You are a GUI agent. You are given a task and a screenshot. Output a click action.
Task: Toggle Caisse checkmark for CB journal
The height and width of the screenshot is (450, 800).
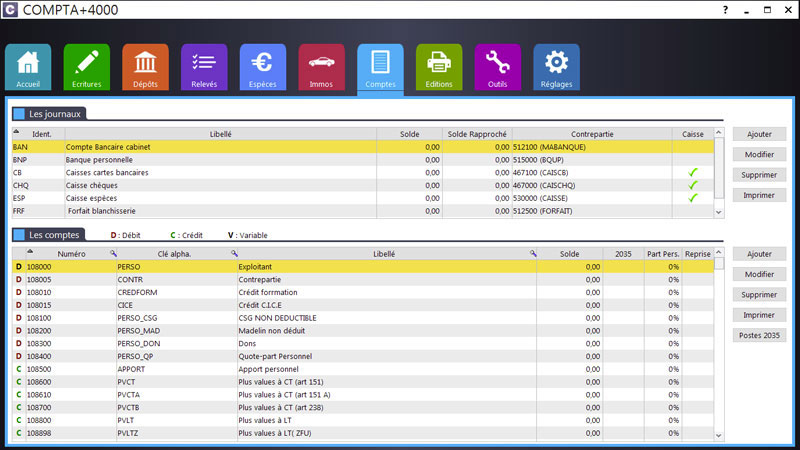pyautogui.click(x=692, y=172)
